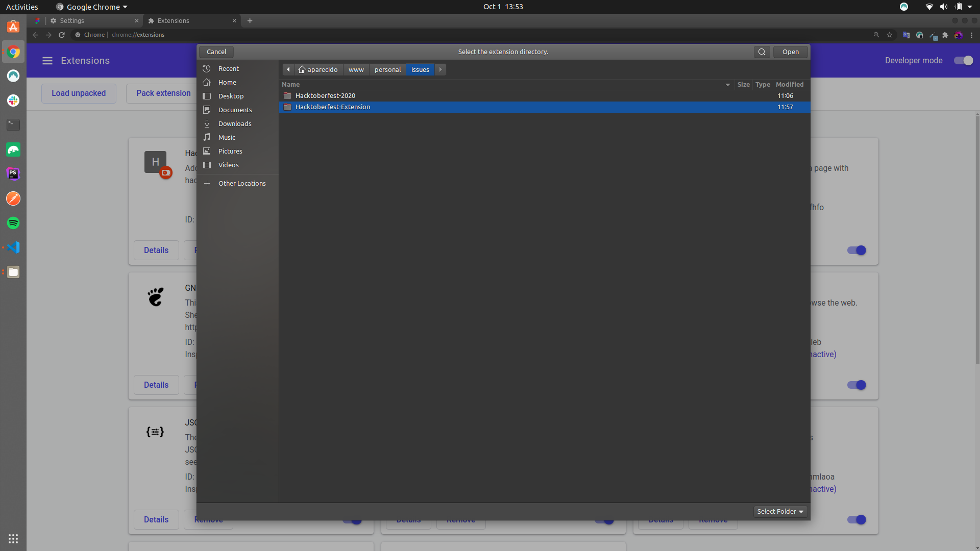
Task: Open the issues breadcrumb path item
Action: pos(420,69)
